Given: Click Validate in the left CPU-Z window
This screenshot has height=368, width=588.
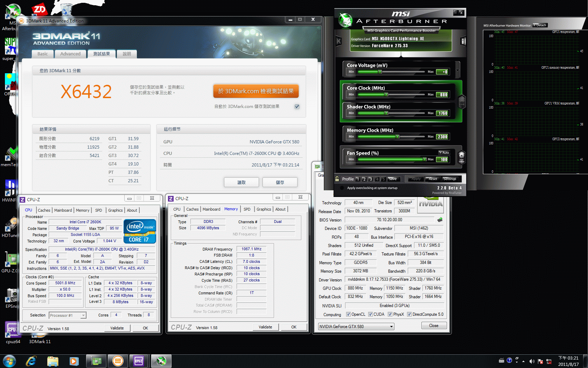Looking at the screenshot, I should [117, 328].
